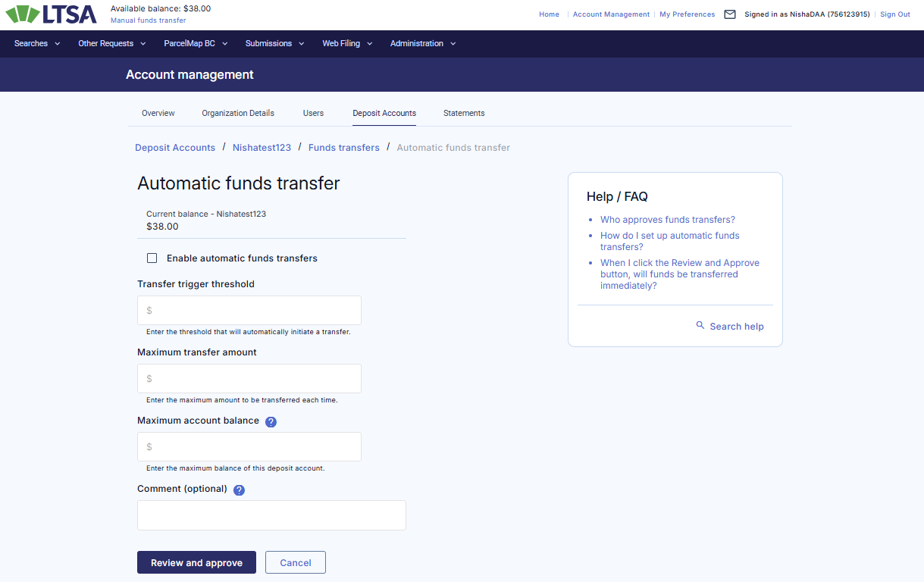Open the Other Requests dropdown
The width and height of the screenshot is (924, 582).
coord(112,44)
